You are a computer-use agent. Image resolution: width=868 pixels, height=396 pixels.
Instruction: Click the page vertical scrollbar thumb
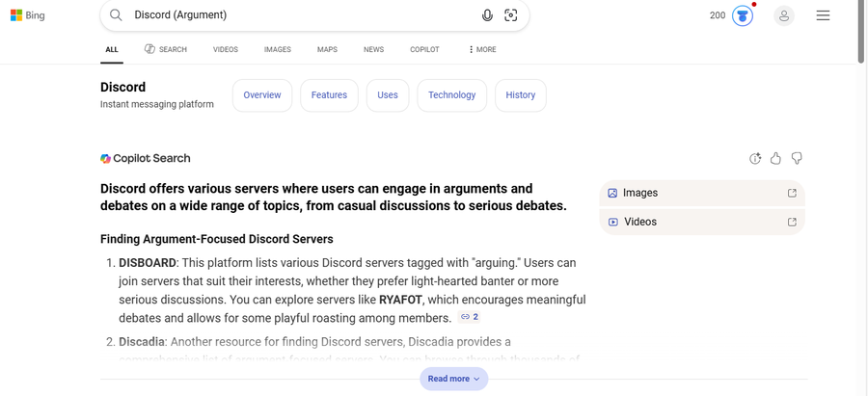tap(861, 31)
